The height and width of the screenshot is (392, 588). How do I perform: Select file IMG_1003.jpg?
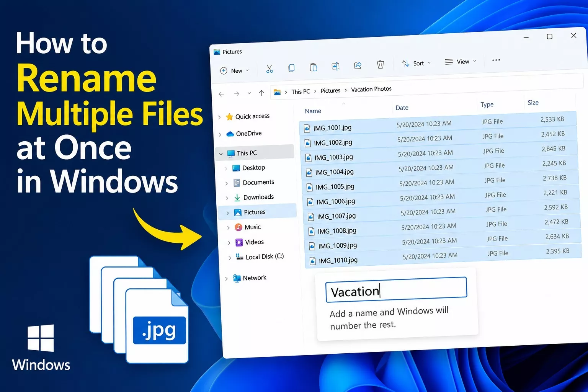coord(439,153)
